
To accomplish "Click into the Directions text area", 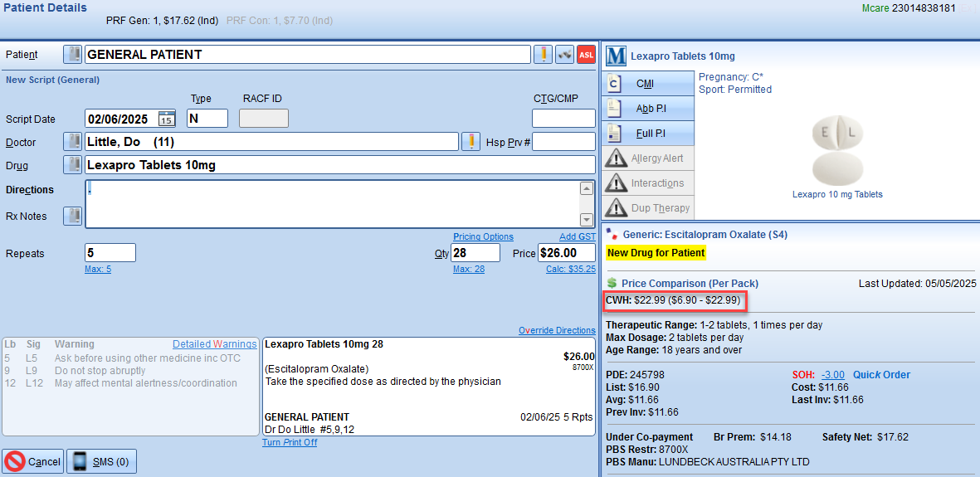I will (332, 204).
